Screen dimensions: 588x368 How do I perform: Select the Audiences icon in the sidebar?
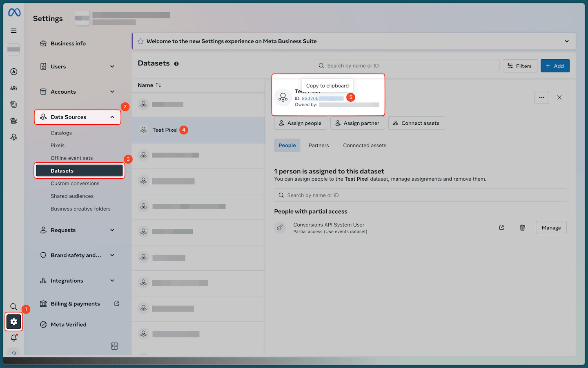tap(13, 88)
